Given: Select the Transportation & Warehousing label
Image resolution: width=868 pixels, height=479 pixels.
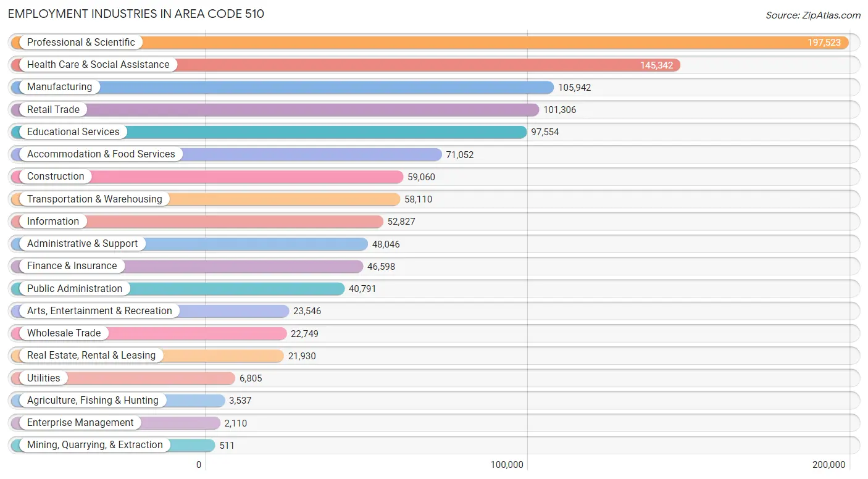Looking at the screenshot, I should (94, 199).
